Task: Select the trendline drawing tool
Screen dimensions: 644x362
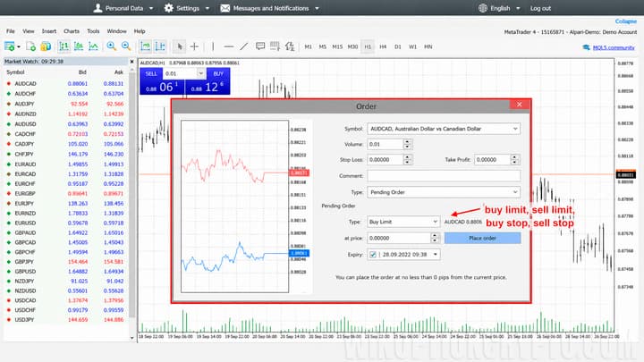Action: (244, 46)
